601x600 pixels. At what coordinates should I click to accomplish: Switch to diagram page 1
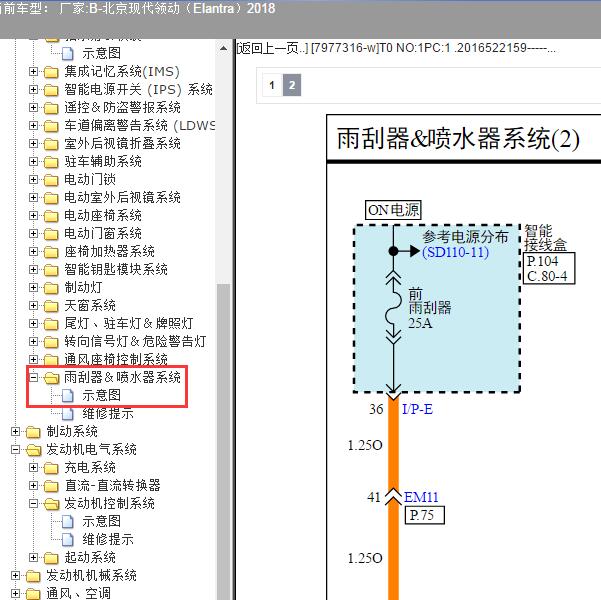click(x=272, y=85)
